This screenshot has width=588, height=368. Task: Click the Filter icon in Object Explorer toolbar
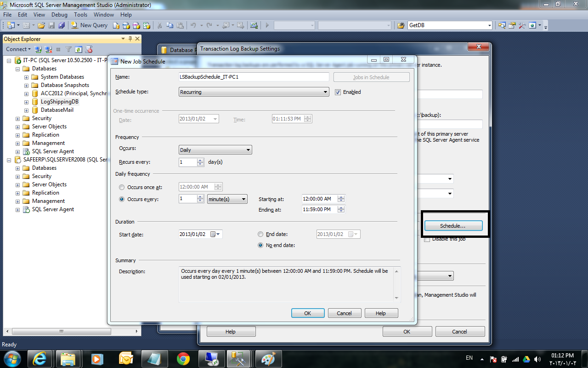click(x=68, y=49)
